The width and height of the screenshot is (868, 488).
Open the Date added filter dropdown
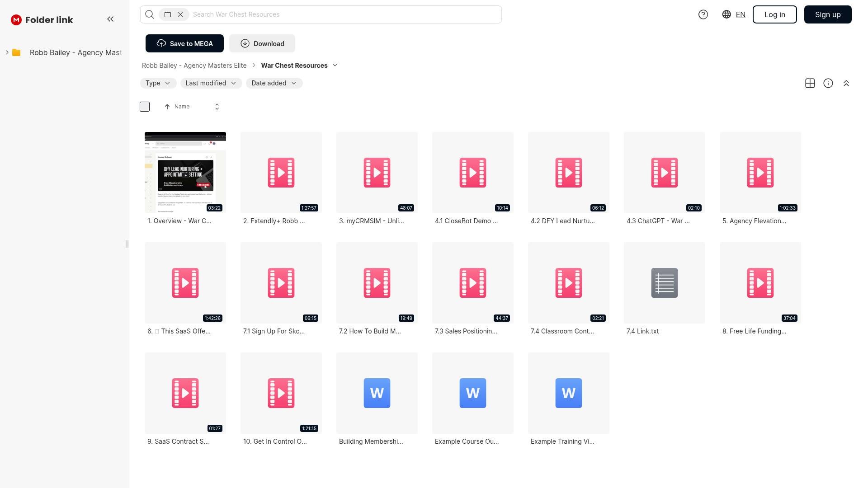[274, 83]
